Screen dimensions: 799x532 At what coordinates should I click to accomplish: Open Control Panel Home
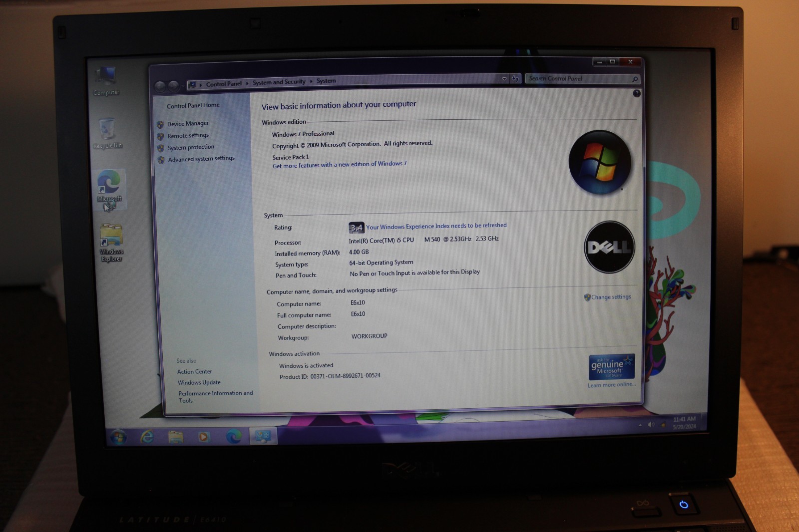(193, 105)
